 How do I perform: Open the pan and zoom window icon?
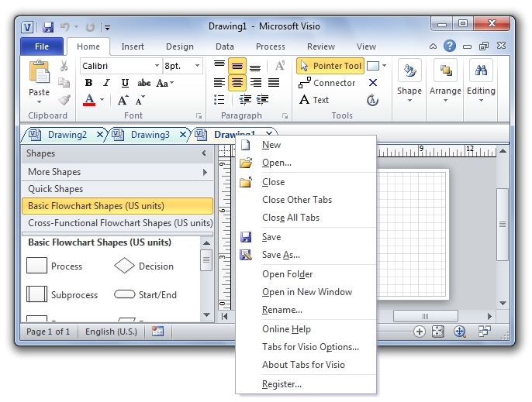coord(460,332)
